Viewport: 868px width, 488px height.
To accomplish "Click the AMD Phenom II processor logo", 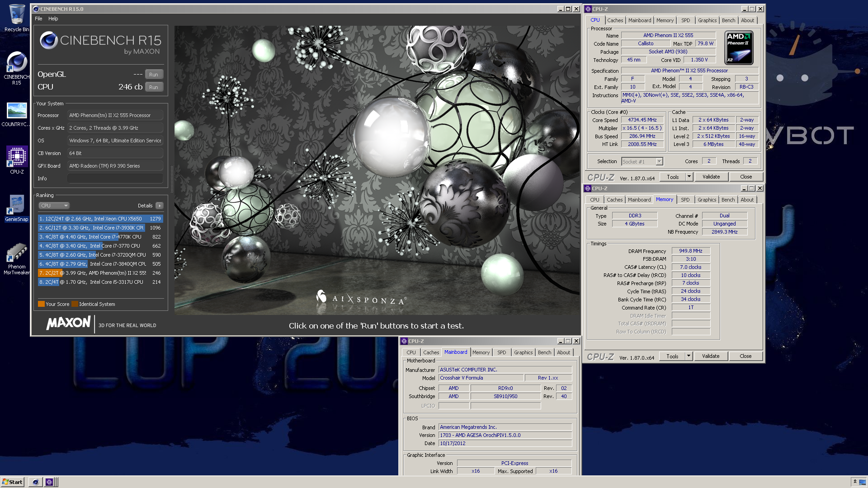I will 739,47.
